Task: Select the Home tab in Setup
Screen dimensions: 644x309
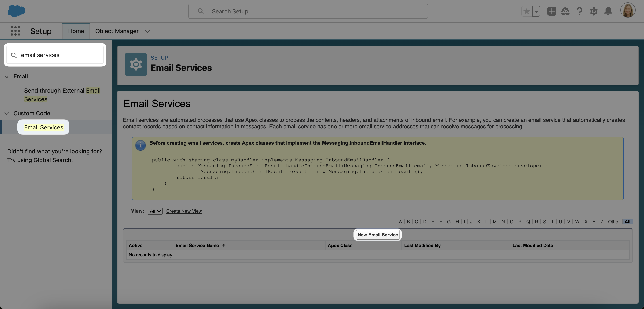Action: click(76, 31)
